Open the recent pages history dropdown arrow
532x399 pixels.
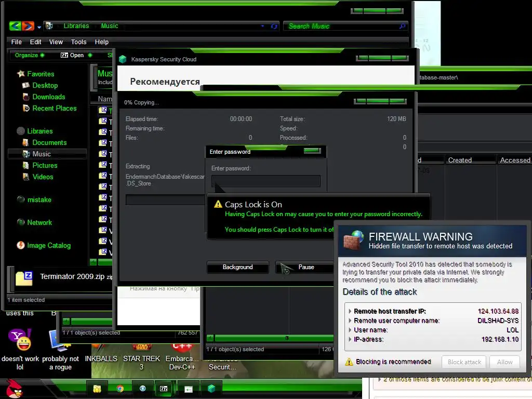point(39,27)
